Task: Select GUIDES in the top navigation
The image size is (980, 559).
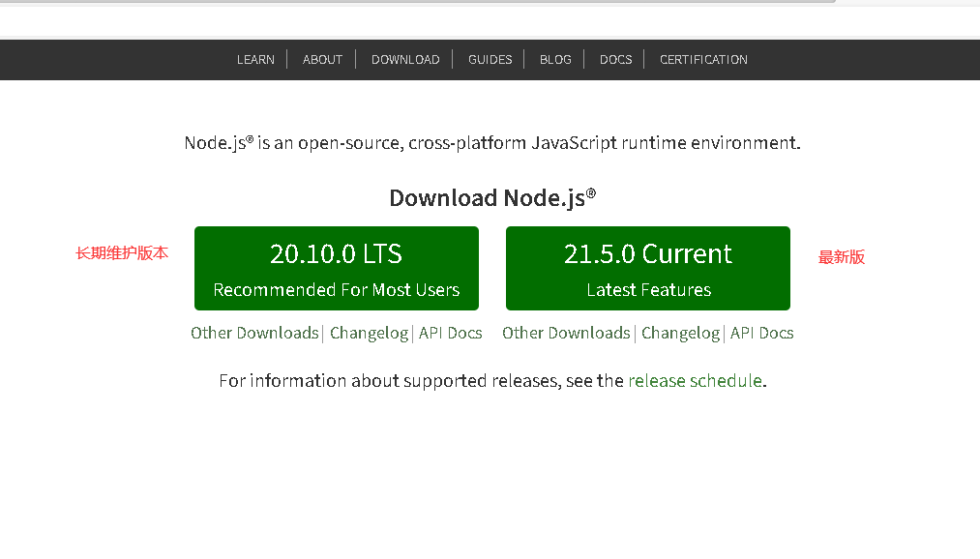Action: 490,60
